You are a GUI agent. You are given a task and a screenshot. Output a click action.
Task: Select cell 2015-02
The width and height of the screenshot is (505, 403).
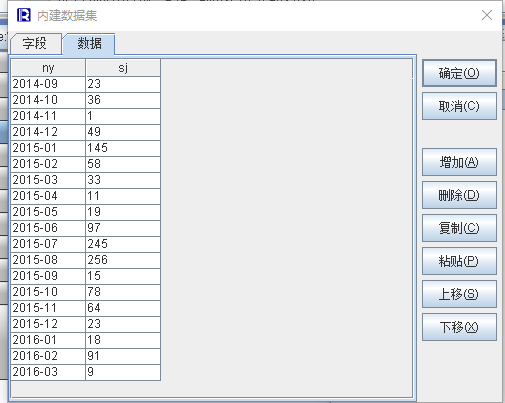click(x=48, y=164)
